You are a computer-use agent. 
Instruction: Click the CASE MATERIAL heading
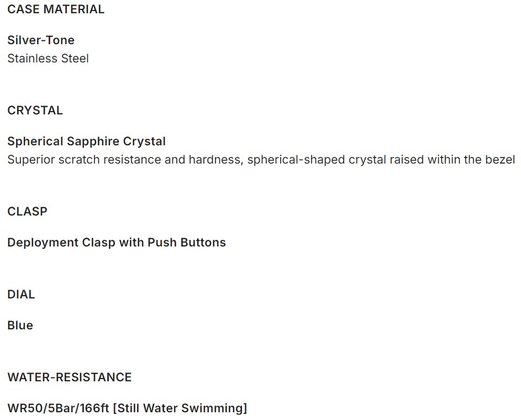pyautogui.click(x=56, y=9)
